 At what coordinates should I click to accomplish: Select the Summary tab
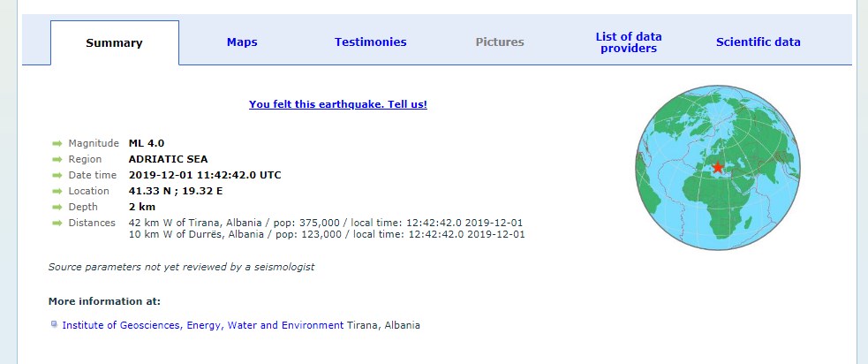click(x=114, y=43)
